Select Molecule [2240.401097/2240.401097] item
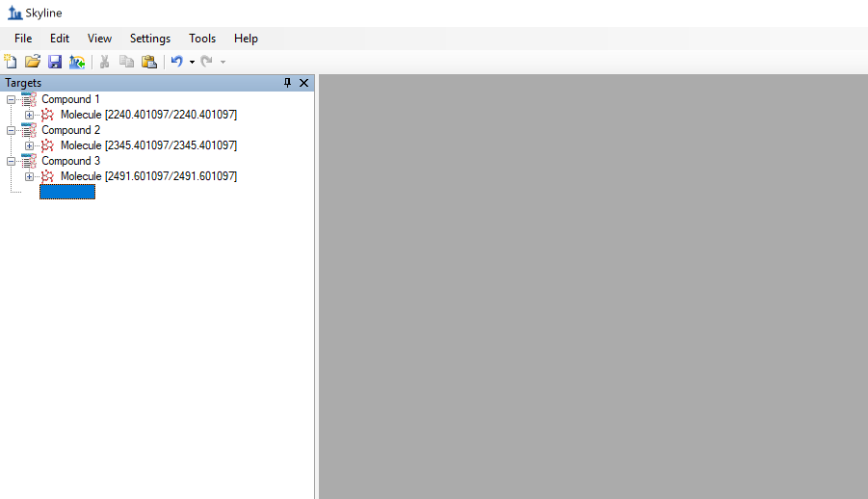 [148, 115]
